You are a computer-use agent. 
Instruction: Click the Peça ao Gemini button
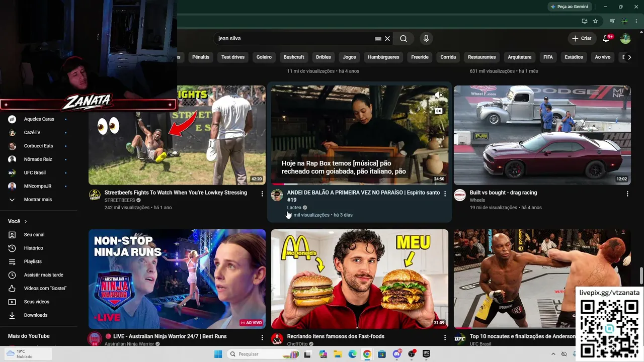click(x=569, y=7)
